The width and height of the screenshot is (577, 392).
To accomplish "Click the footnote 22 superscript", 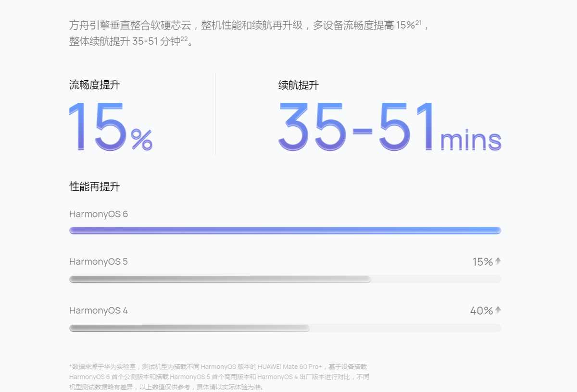I will pos(184,39).
